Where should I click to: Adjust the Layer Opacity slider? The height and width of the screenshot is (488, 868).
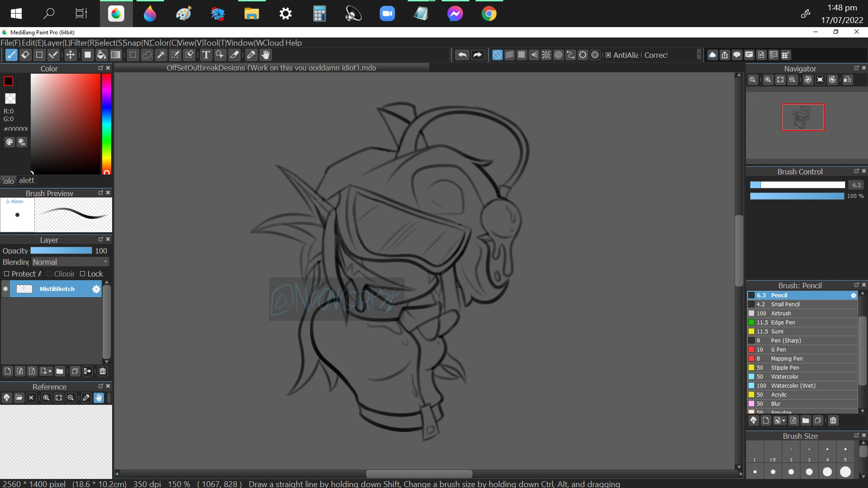[61, 251]
